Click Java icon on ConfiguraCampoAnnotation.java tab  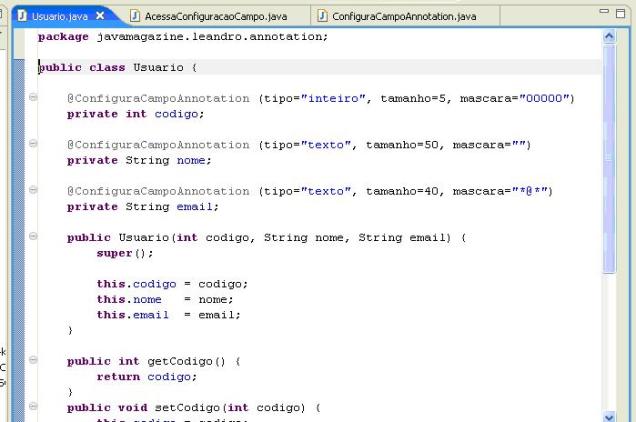point(323,17)
